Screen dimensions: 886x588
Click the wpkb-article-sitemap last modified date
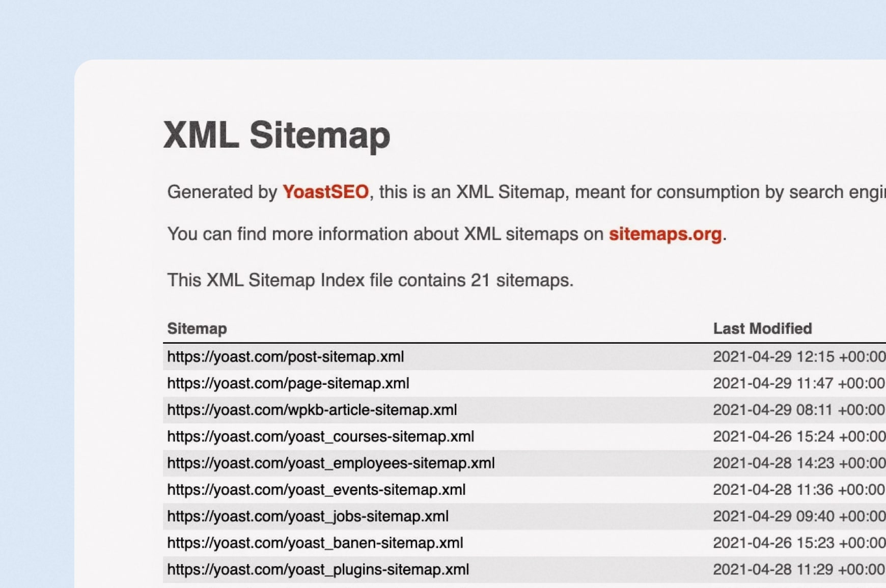tap(798, 410)
